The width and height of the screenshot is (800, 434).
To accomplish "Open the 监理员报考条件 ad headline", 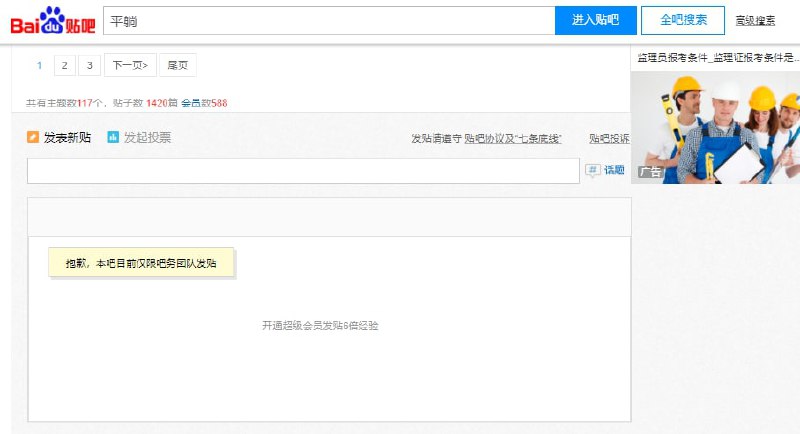I will click(x=717, y=58).
